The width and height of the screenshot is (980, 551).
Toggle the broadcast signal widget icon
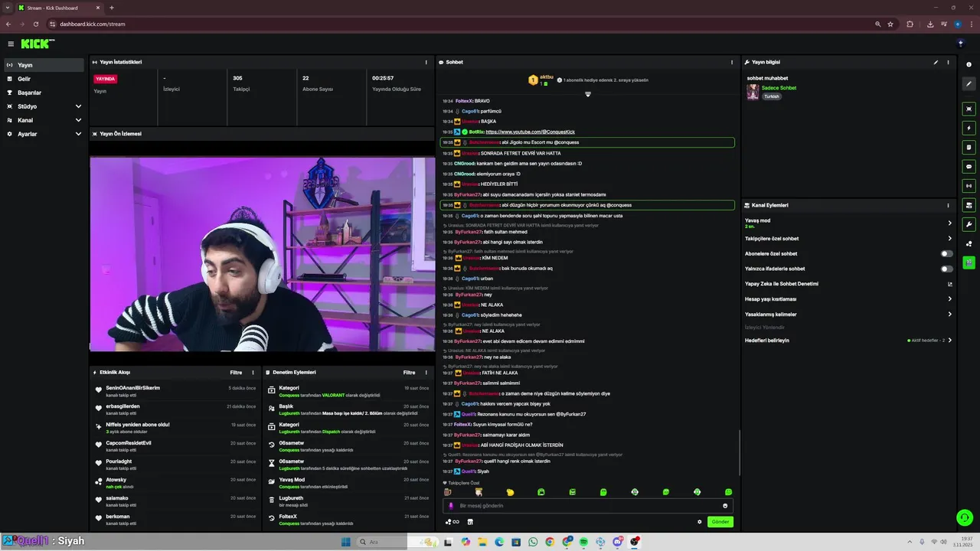point(969,185)
